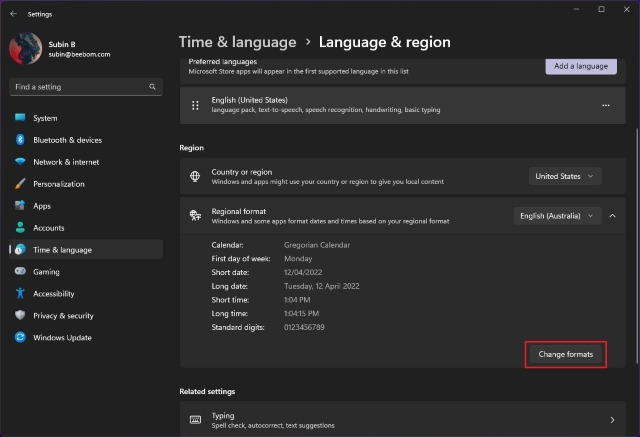Click the Regional format language icon
The width and height of the screenshot is (640, 437).
coord(195,215)
